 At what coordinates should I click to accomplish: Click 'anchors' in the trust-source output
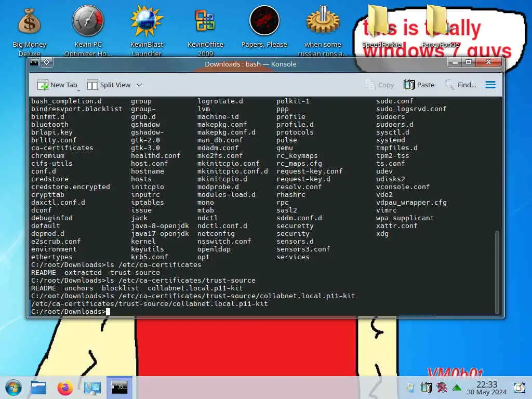pyautogui.click(x=79, y=288)
